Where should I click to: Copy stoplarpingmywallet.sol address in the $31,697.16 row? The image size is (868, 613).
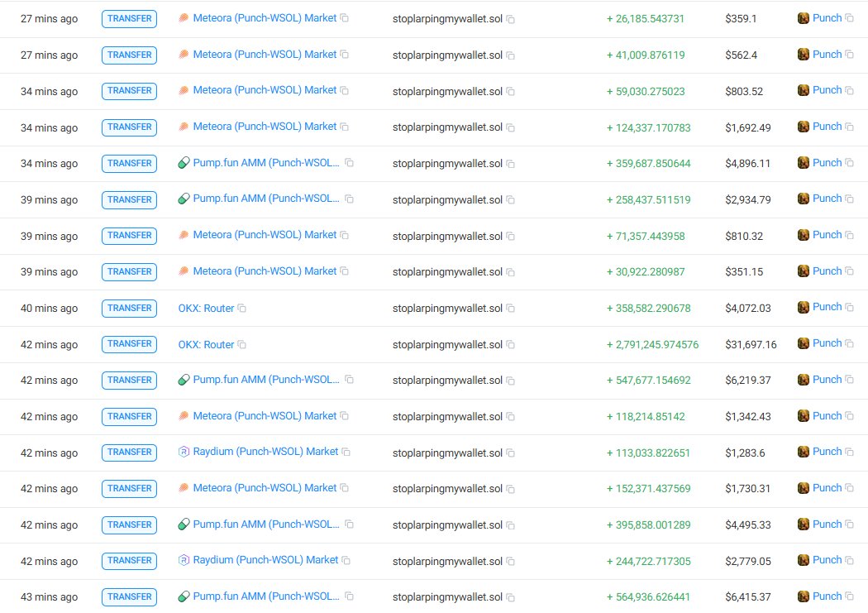coord(510,345)
